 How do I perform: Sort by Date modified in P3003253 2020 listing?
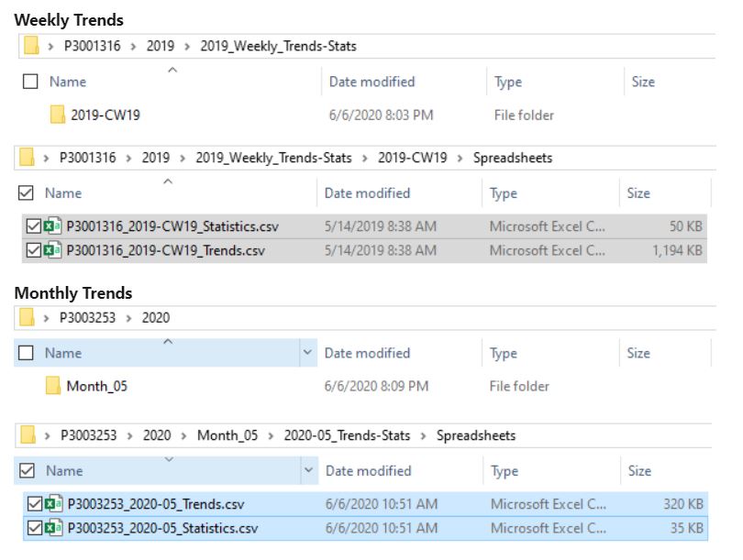(367, 353)
